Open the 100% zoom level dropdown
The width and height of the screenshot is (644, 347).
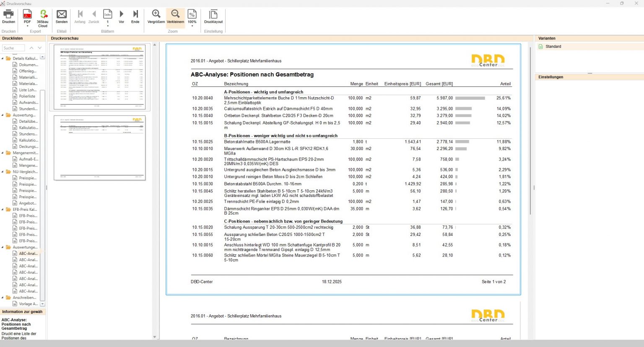[192, 26]
